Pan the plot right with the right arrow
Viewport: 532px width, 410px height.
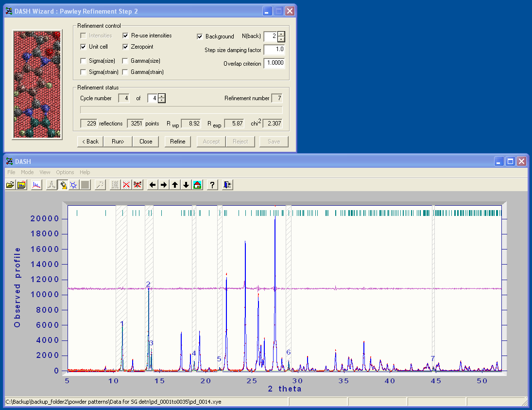(x=164, y=185)
